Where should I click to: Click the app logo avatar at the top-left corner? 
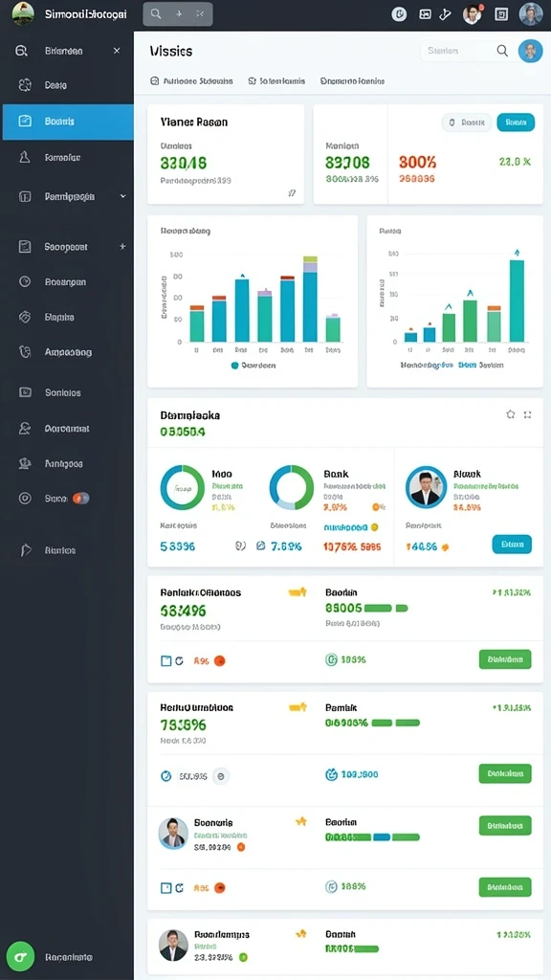point(23,13)
